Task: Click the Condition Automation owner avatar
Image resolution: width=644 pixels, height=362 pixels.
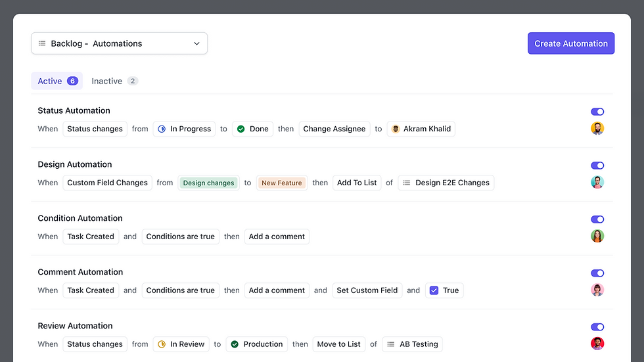Action: tap(597, 237)
